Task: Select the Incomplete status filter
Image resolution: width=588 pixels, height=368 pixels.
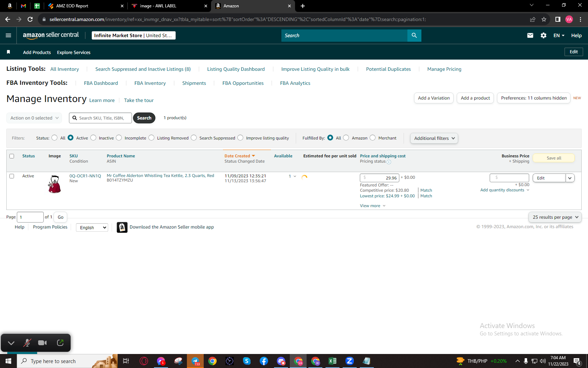Action: (119, 138)
